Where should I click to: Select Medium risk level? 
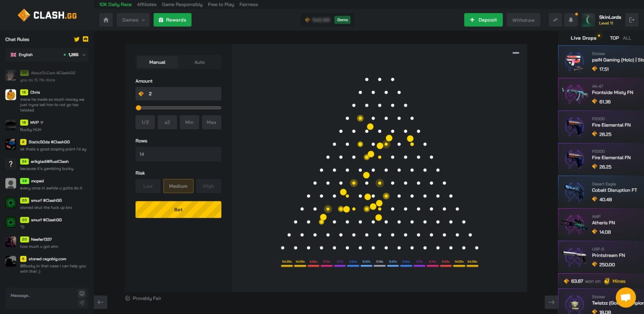coord(178,186)
